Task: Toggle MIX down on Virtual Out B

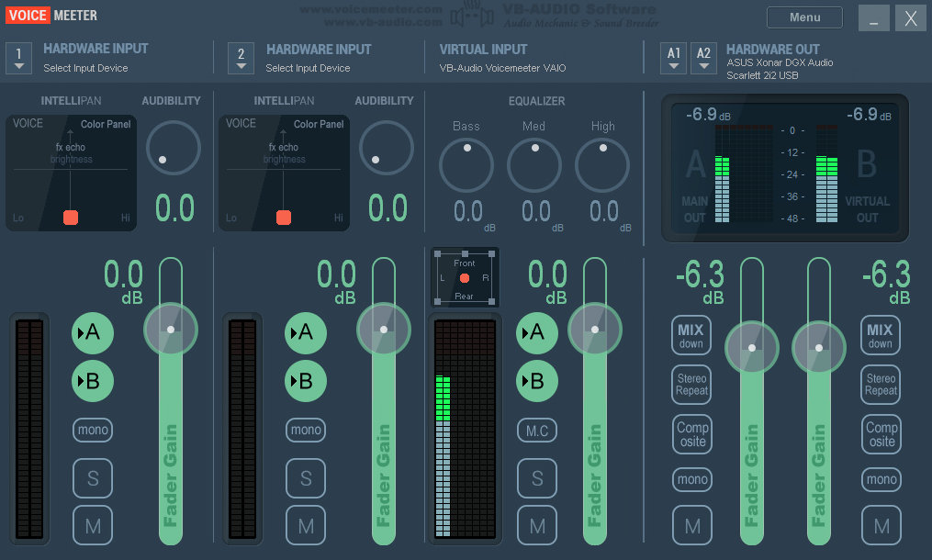Action: (881, 335)
